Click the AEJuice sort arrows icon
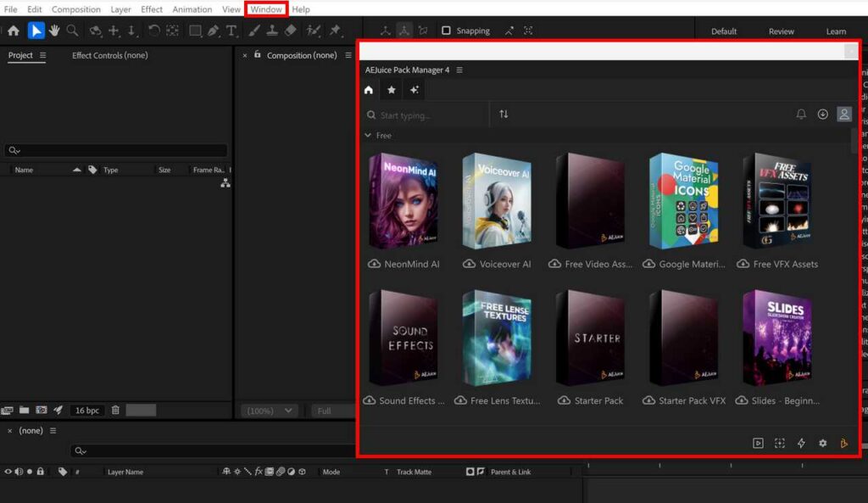The image size is (868, 503). click(504, 115)
